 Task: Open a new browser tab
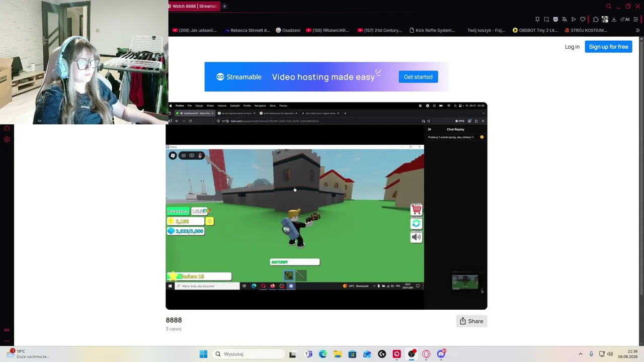[x=224, y=7]
